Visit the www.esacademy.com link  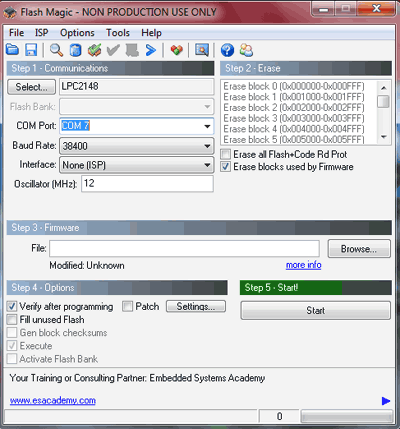pos(53,400)
